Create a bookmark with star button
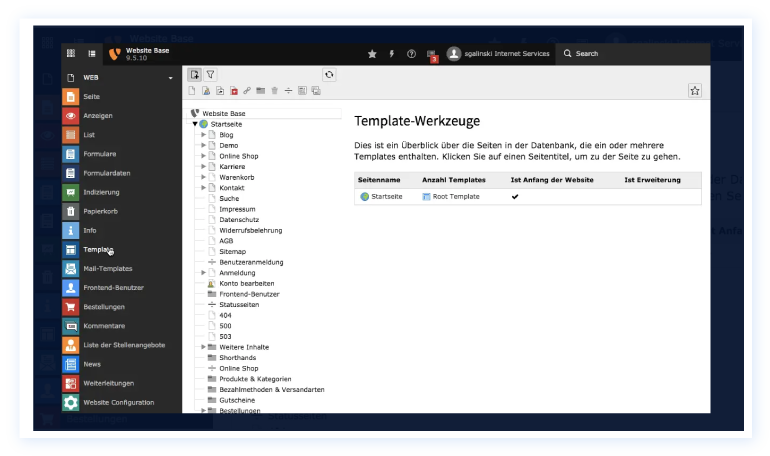770x456 pixels. tap(695, 91)
